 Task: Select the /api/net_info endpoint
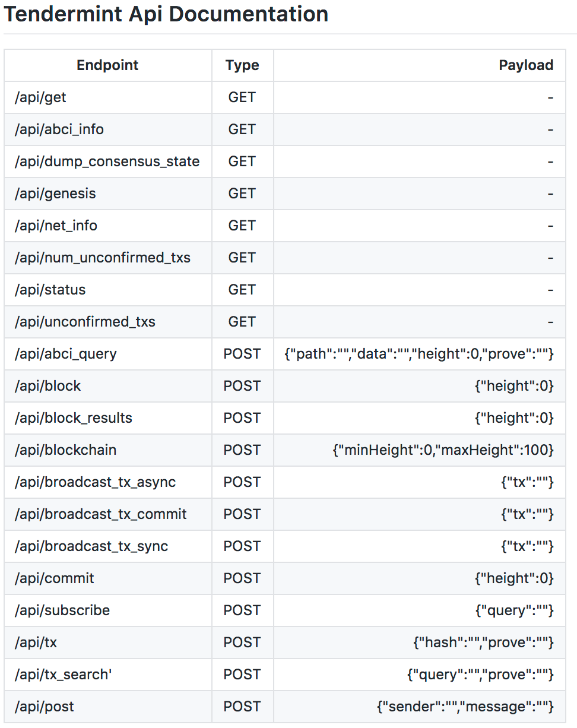[x=56, y=226]
